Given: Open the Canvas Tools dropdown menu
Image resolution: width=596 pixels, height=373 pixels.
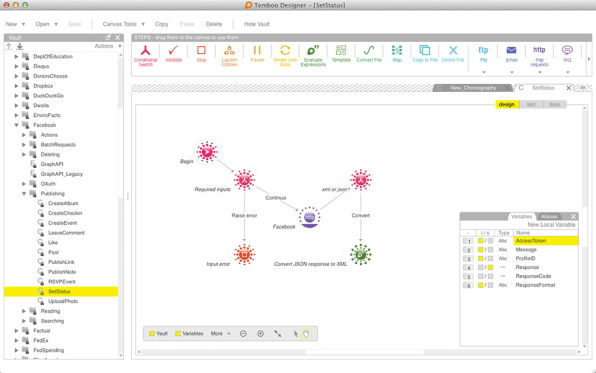Looking at the screenshot, I should [124, 24].
